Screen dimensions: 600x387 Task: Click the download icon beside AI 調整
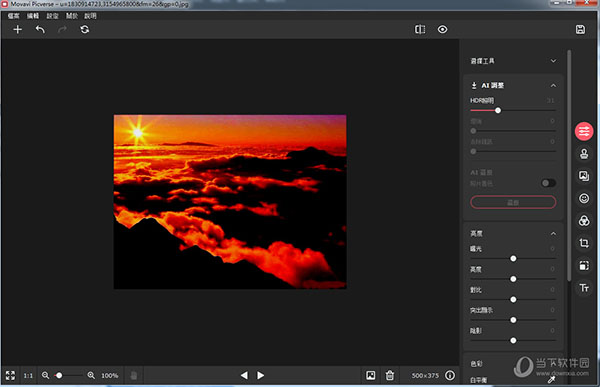[474, 85]
